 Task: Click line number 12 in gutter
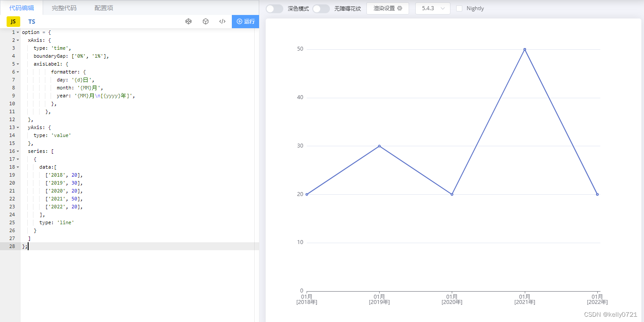point(12,119)
